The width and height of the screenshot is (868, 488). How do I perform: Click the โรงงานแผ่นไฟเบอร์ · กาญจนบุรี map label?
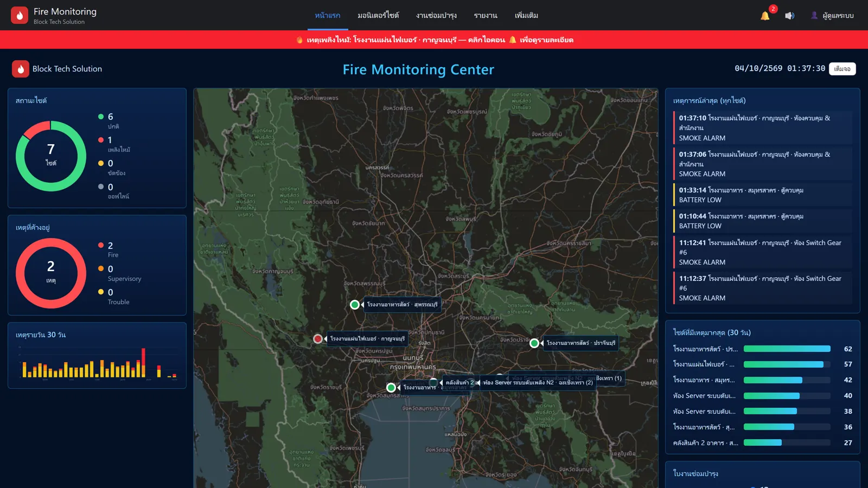[367, 339]
